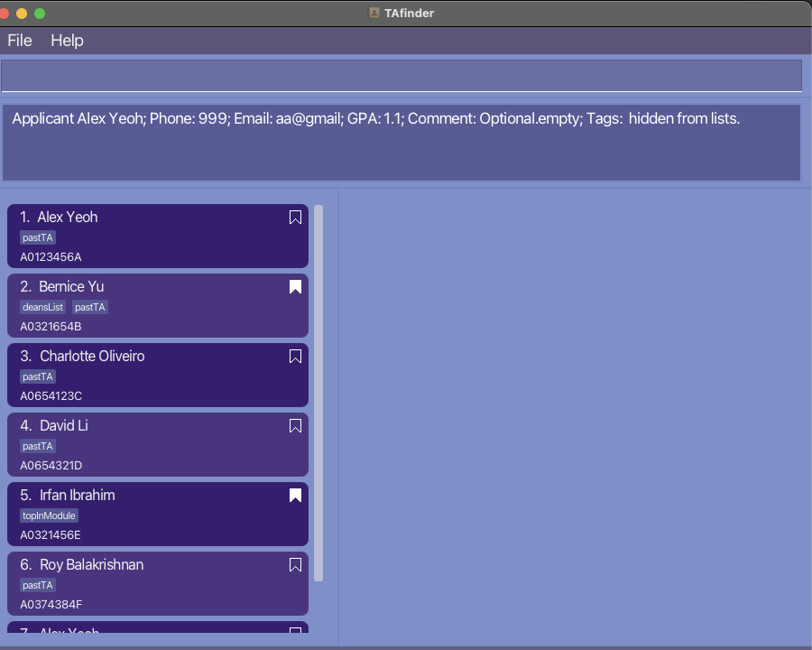Click the TAfinder window title text
The width and height of the screenshot is (812, 650).
coord(409,13)
